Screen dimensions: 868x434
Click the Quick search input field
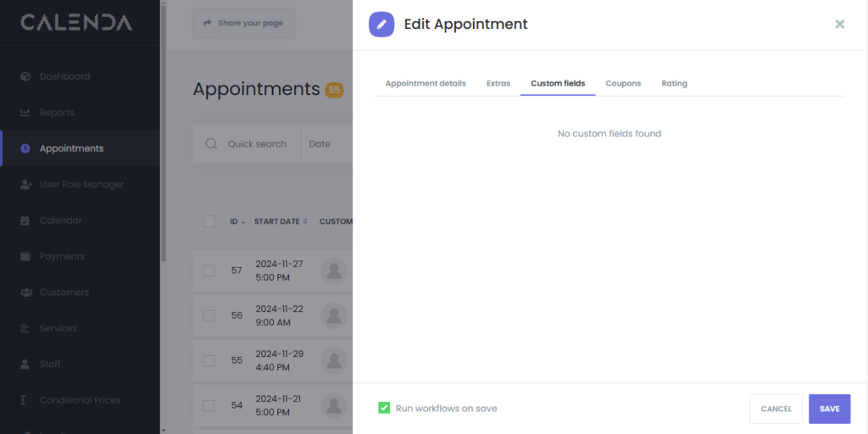256,144
